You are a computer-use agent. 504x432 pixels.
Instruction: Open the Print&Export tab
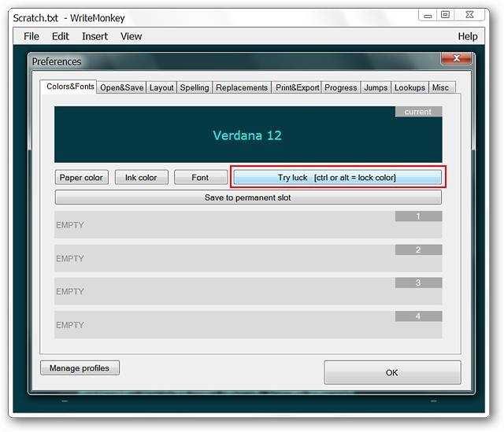298,87
